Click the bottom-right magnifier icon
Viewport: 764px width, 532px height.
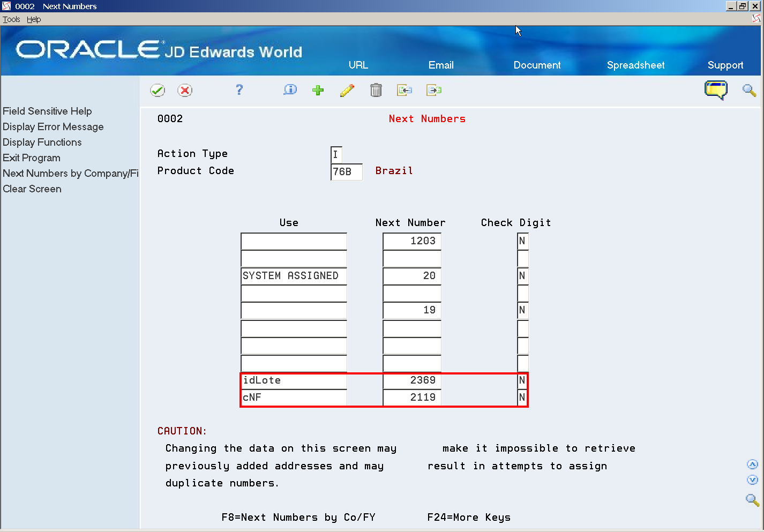752,500
